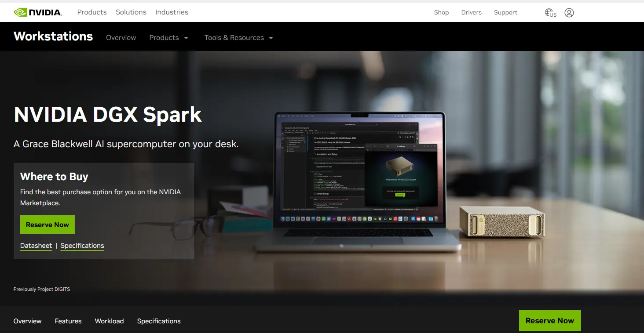644x333 pixels.
Task: Open the Support page
Action: pyautogui.click(x=505, y=12)
